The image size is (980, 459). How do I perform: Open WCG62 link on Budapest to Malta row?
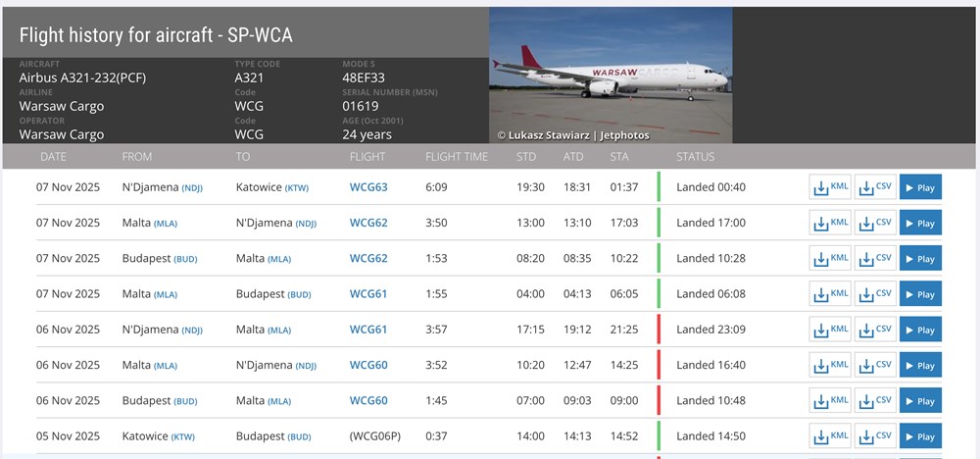(x=368, y=258)
